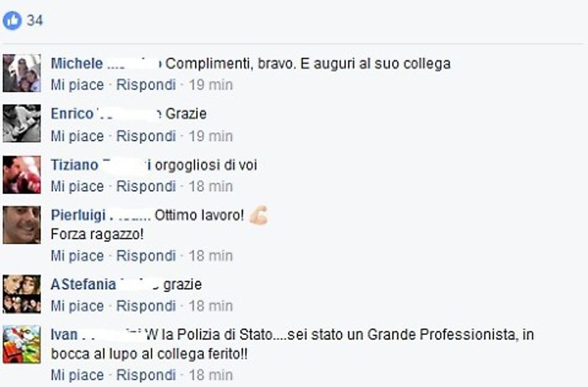Viewport: 588px width, 387px height.
Task: Click AStefania's avatar collage
Action: click(22, 294)
